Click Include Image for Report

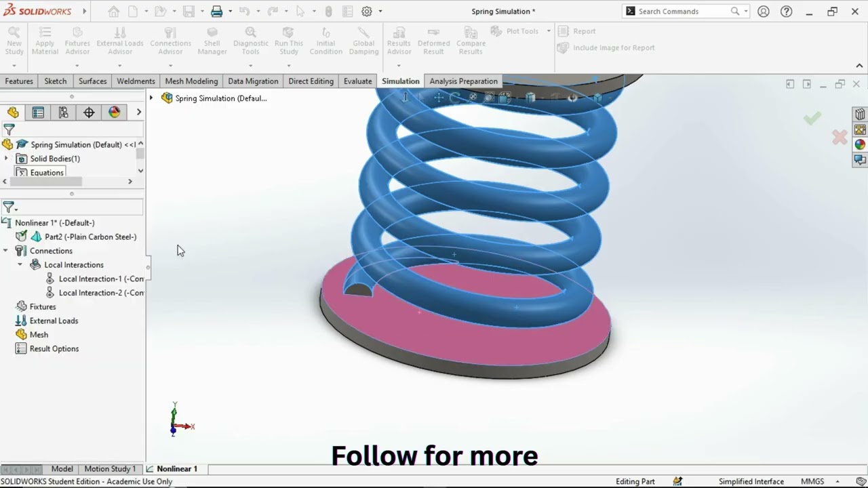click(606, 48)
